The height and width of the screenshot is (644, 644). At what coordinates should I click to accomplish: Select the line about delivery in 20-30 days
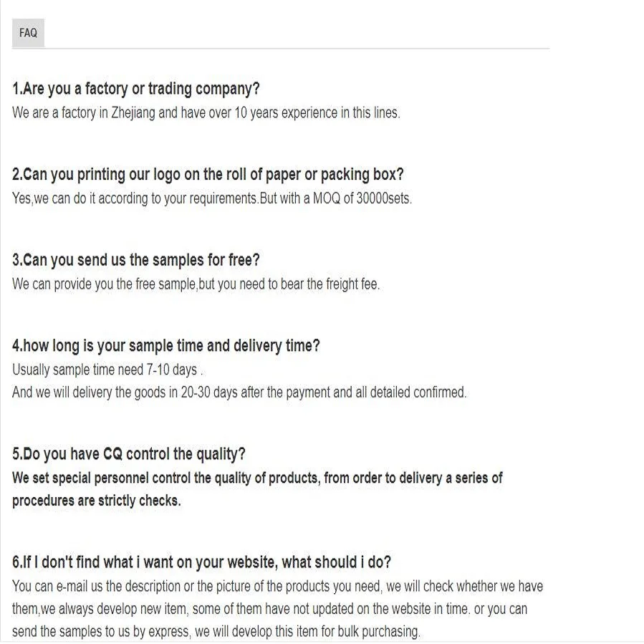(x=239, y=392)
